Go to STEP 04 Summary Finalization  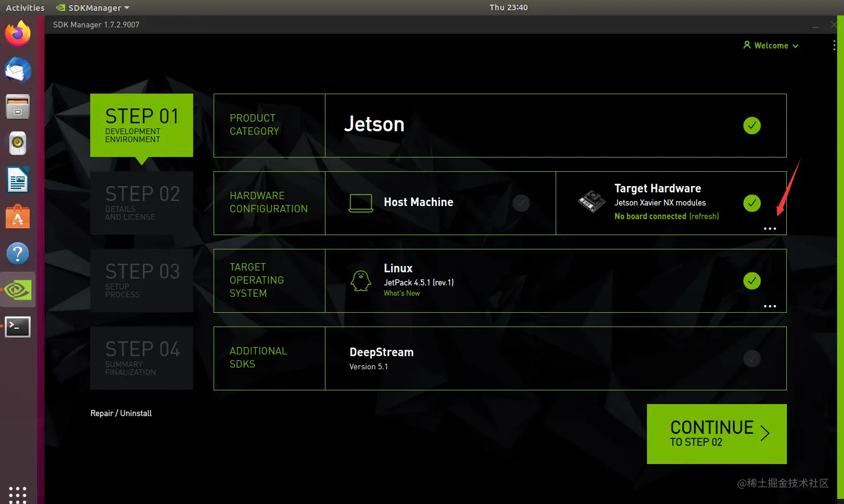[142, 358]
